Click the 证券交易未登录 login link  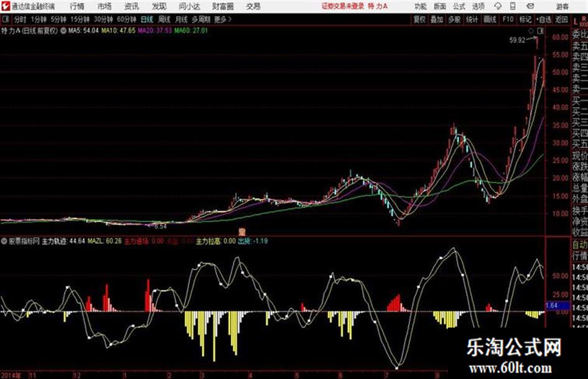click(x=343, y=6)
